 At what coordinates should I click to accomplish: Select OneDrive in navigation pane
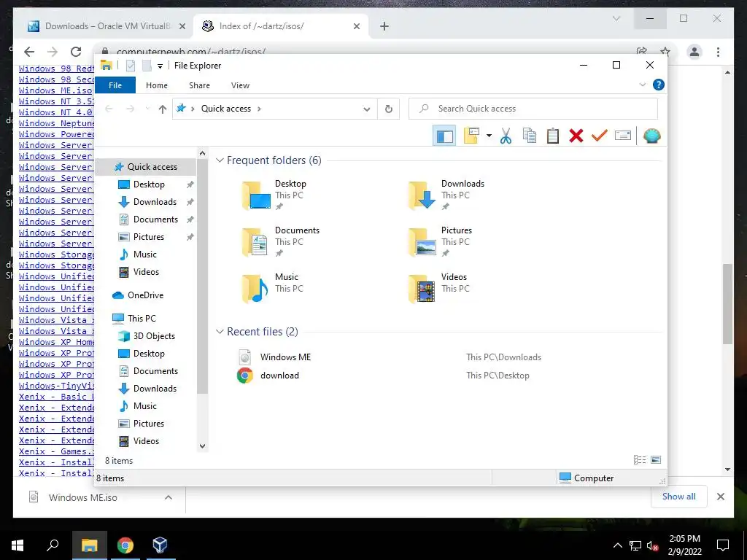click(x=145, y=295)
